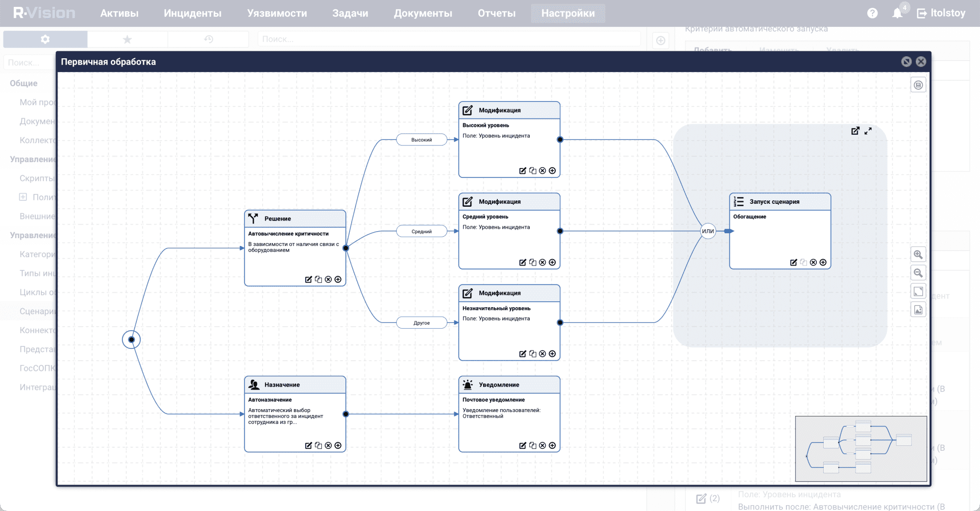The height and width of the screenshot is (511, 980).
Task: Add a step after the Решение node
Action: (338, 279)
